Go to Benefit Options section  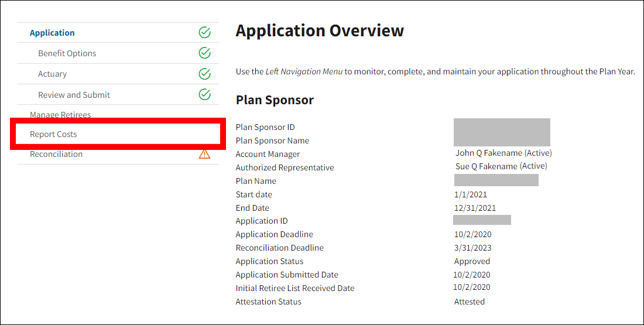(67, 53)
